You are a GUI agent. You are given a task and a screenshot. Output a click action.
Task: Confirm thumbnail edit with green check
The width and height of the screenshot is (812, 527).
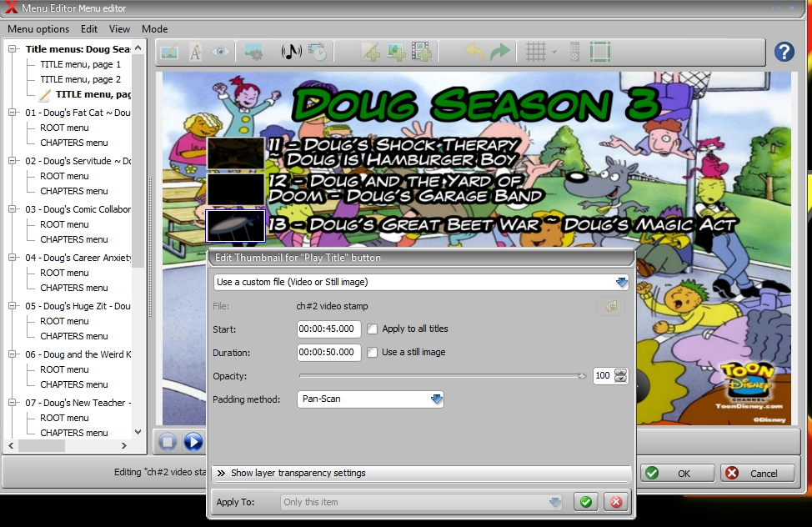point(586,502)
